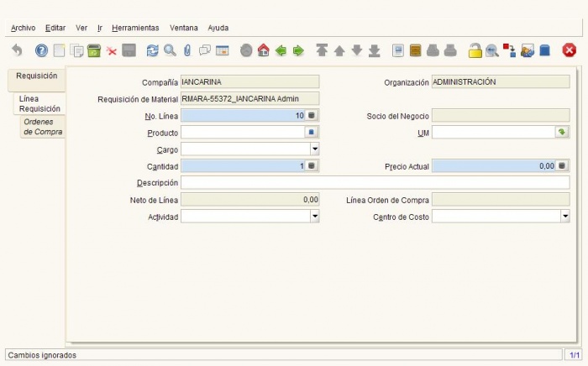Screen dimensions: 588x366
Task: Click the green Delete record bin icon
Action: [x=94, y=50]
